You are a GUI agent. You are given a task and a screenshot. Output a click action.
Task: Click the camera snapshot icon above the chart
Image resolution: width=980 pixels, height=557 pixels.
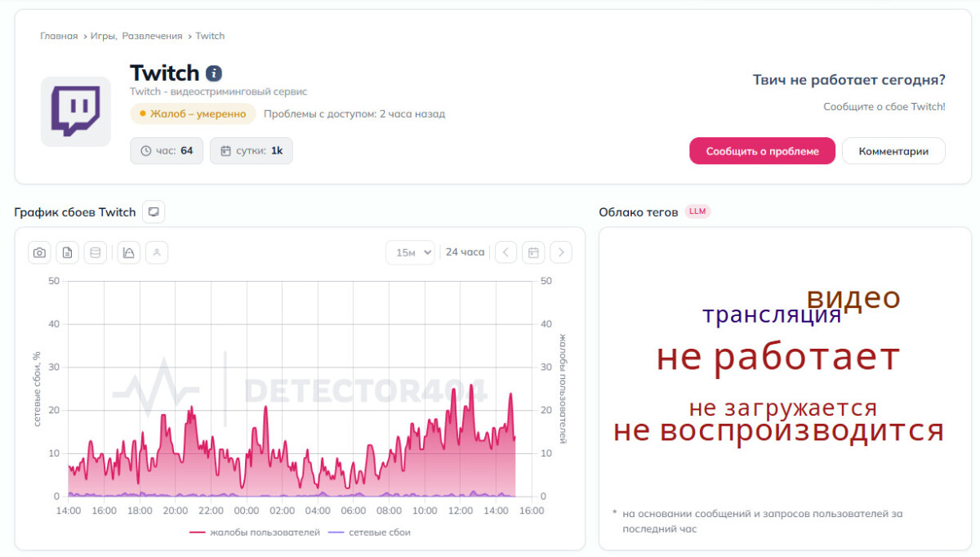[x=39, y=252]
